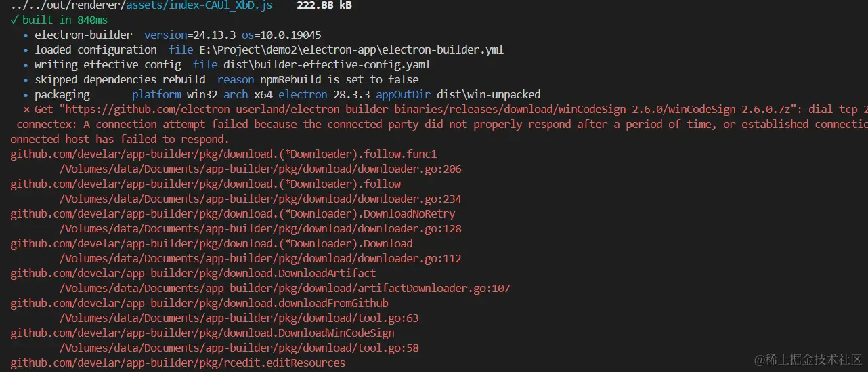Click the red × error marker
The width and height of the screenshot is (868, 372).
(x=26, y=109)
